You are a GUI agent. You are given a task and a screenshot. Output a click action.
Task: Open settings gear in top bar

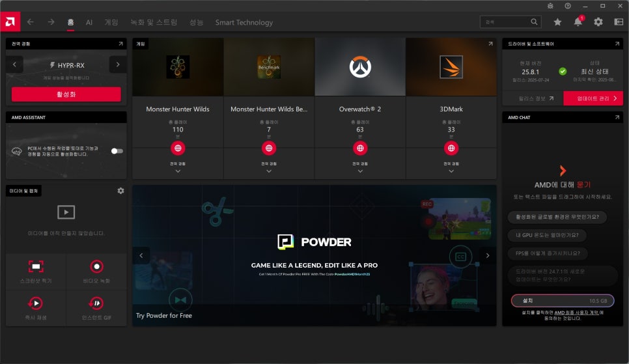(598, 22)
